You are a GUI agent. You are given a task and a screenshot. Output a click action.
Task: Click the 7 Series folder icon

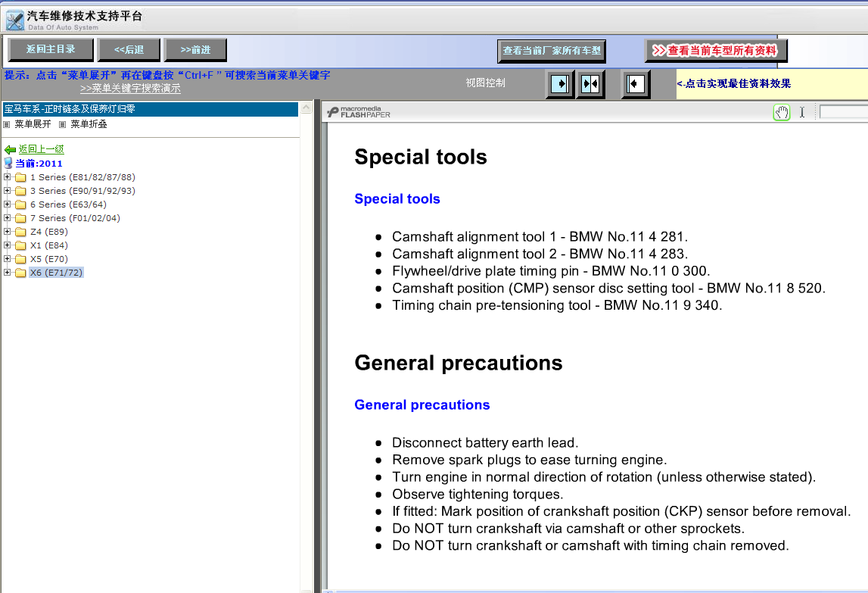tap(21, 218)
